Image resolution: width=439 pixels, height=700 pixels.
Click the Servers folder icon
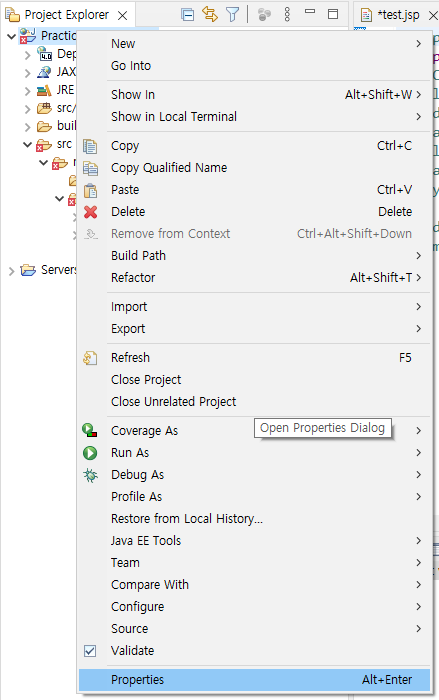[x=28, y=270]
